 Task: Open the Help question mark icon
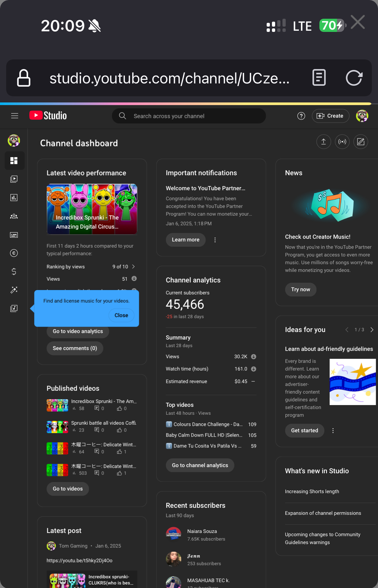pyautogui.click(x=301, y=116)
